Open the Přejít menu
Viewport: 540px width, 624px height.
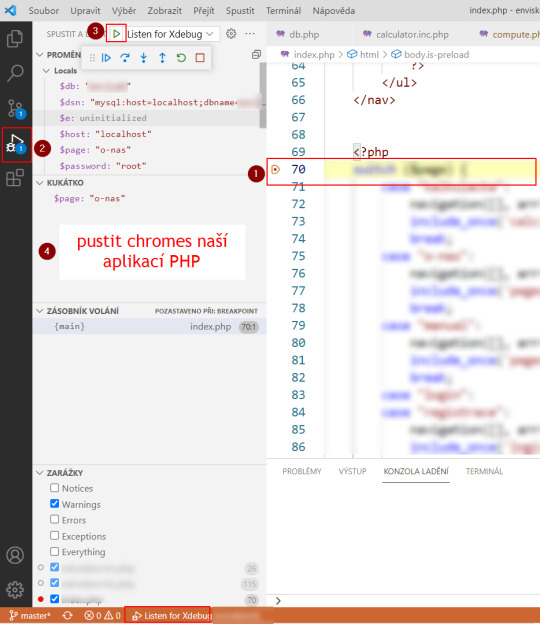204,11
